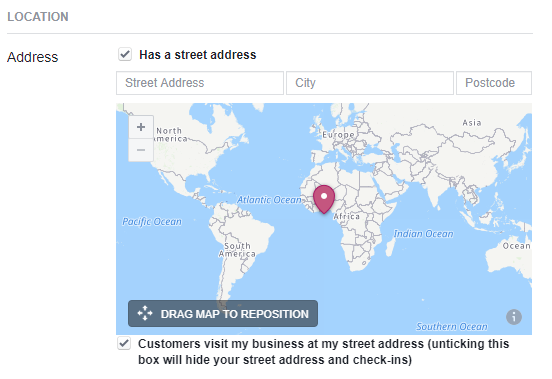Focus the City input field
552x379 pixels.
click(370, 83)
